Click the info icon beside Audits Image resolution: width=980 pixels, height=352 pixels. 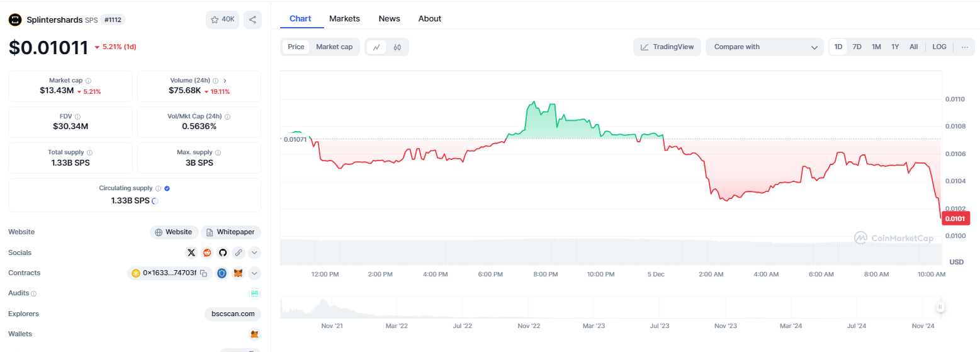(x=33, y=293)
